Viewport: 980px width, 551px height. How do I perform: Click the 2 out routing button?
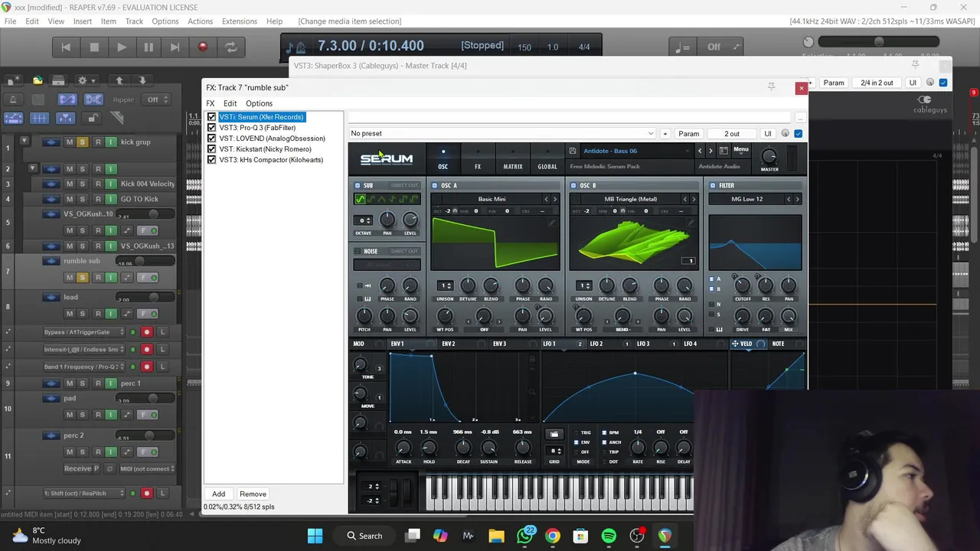pyautogui.click(x=732, y=133)
